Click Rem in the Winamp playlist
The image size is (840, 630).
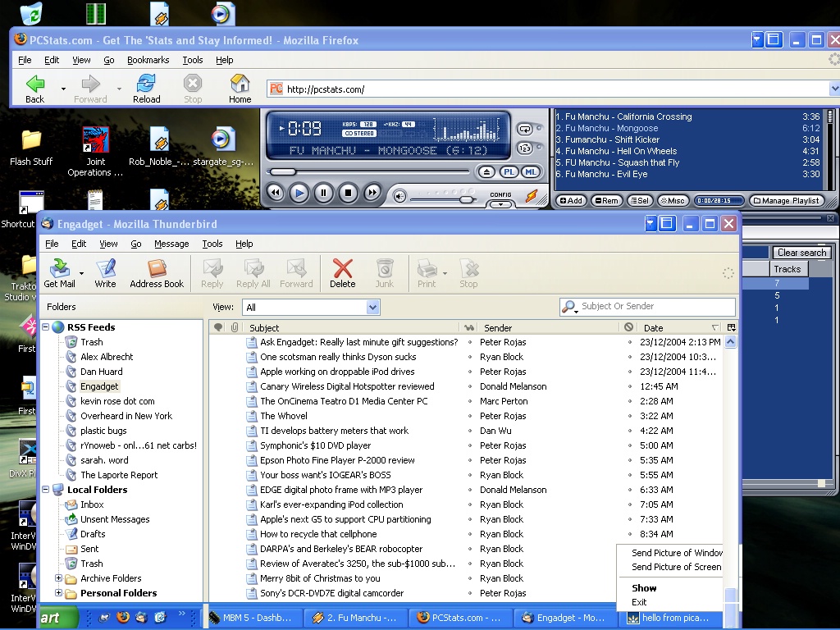point(606,200)
